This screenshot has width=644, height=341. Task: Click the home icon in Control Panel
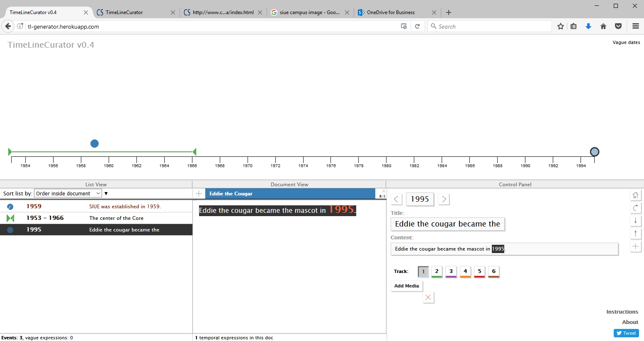[x=635, y=195]
